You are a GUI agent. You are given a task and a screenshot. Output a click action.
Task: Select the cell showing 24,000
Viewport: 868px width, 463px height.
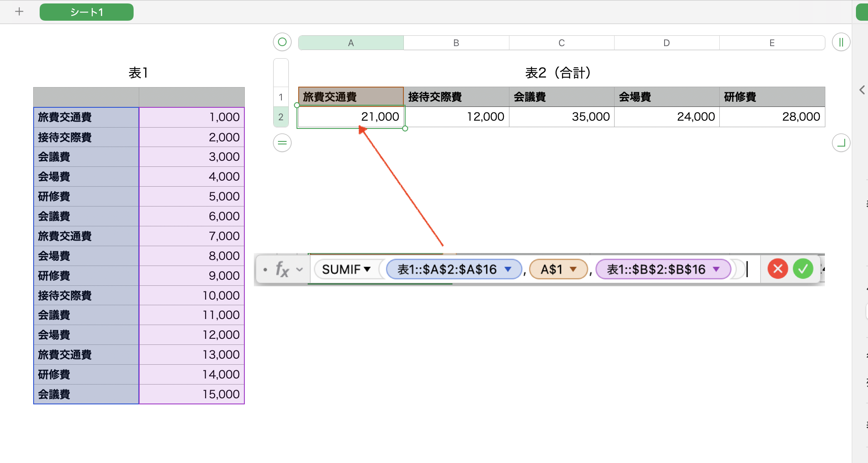(x=667, y=117)
